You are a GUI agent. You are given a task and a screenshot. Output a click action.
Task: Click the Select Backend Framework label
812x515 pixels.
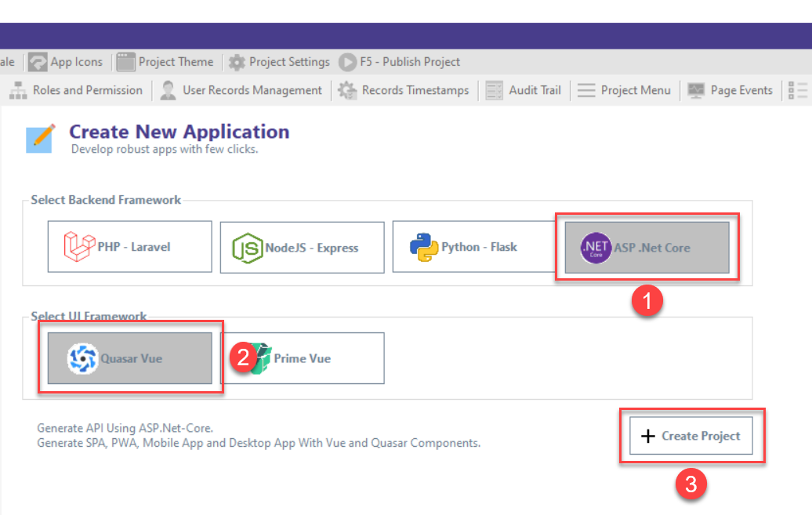coord(106,200)
